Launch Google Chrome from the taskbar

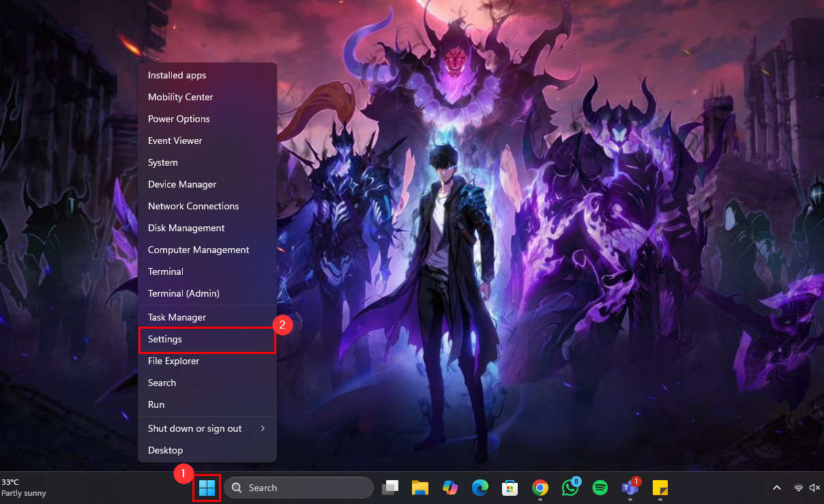tap(540, 488)
